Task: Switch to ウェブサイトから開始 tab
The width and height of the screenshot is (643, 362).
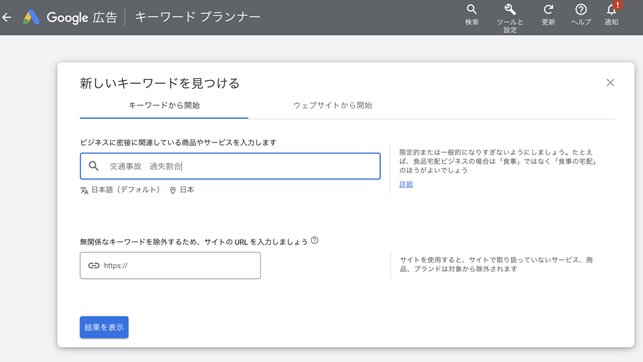Action: [x=333, y=105]
